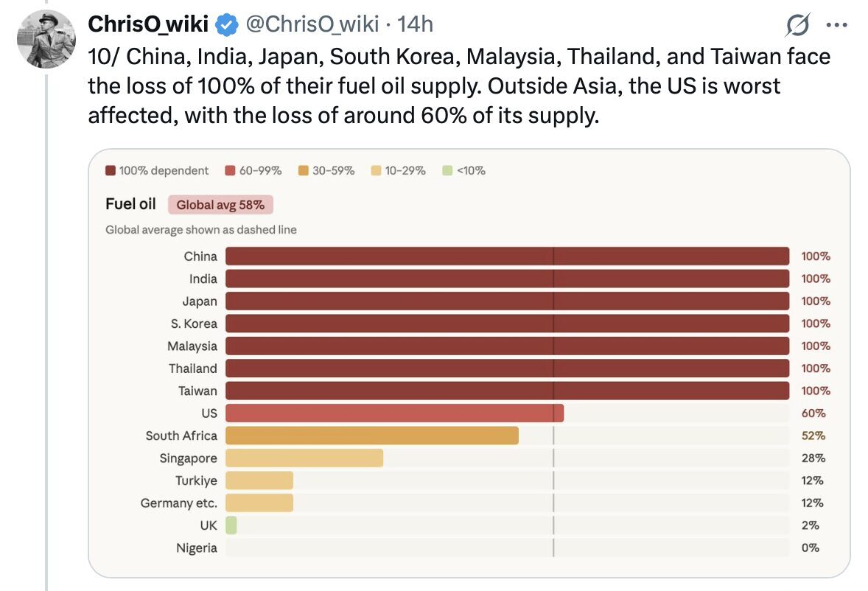Click the Singapore bar in the chart
The width and height of the screenshot is (868, 591).
pyautogui.click(x=304, y=458)
